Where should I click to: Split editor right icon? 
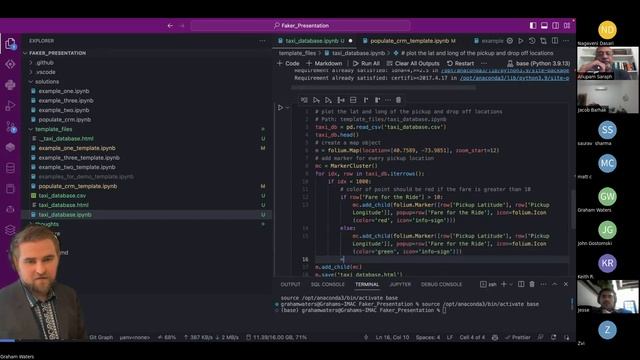point(555,41)
